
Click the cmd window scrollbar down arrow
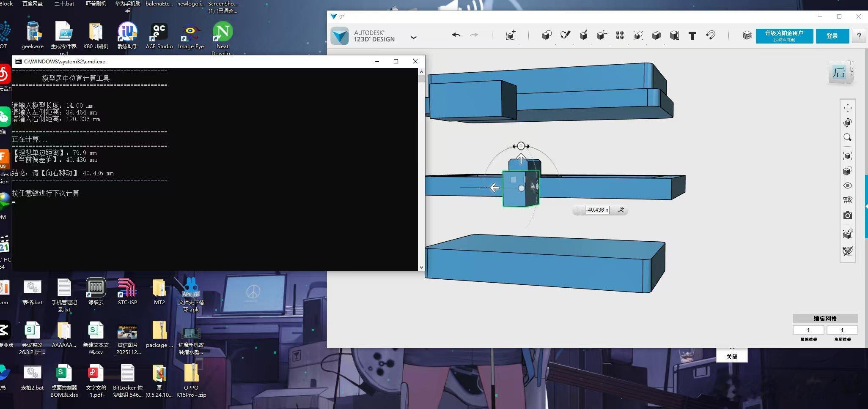421,267
